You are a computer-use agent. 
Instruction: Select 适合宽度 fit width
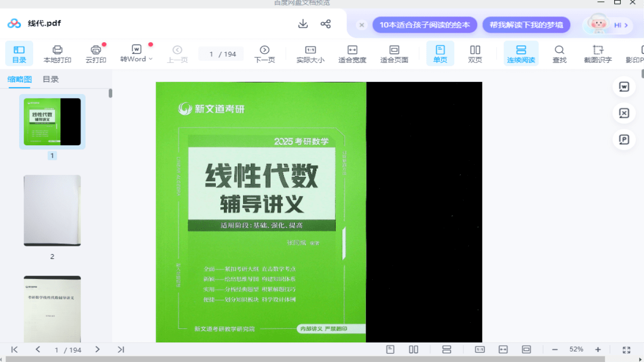coord(352,54)
